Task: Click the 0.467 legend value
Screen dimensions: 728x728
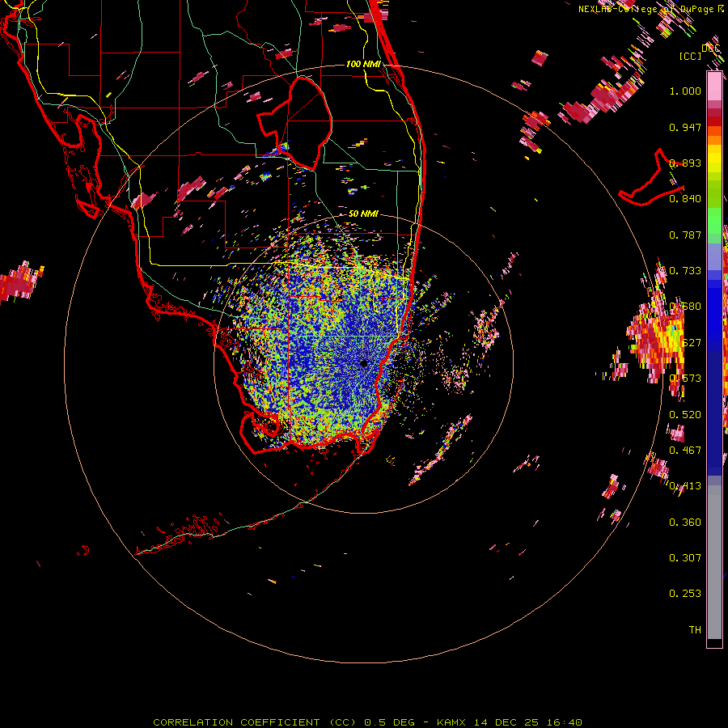Action: pyautogui.click(x=685, y=451)
